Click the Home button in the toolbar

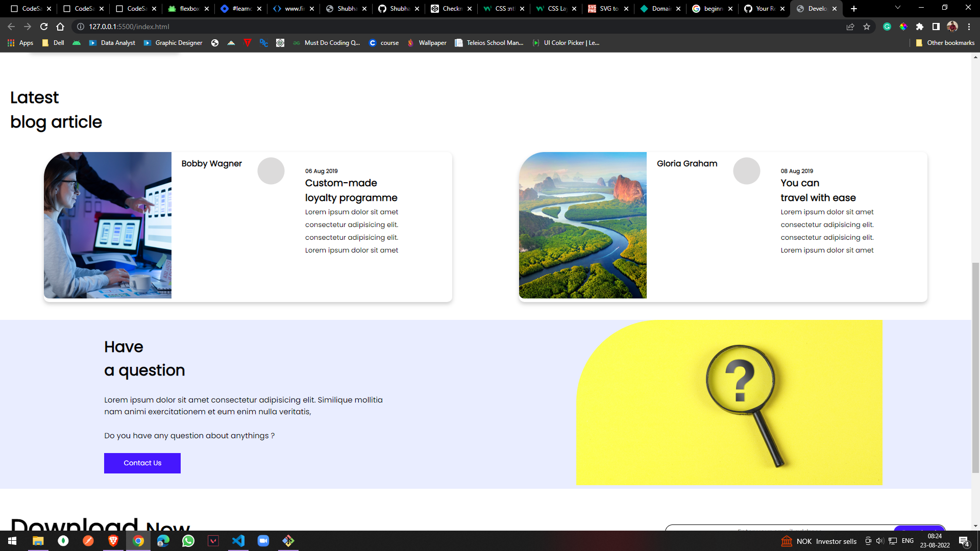click(x=60, y=27)
